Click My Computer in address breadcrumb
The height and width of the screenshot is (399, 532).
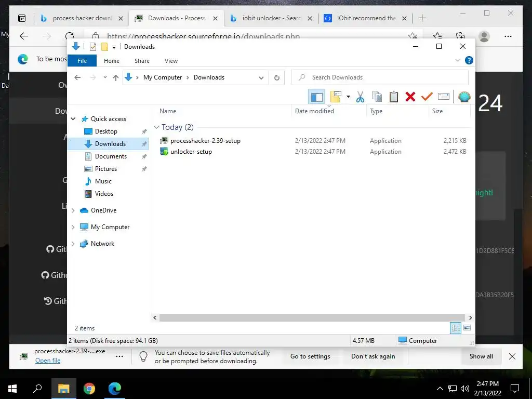(163, 77)
